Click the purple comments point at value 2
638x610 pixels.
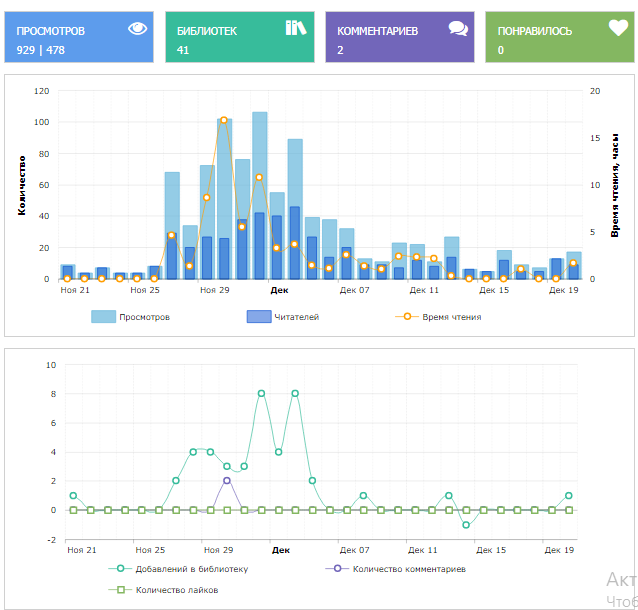pyautogui.click(x=227, y=481)
